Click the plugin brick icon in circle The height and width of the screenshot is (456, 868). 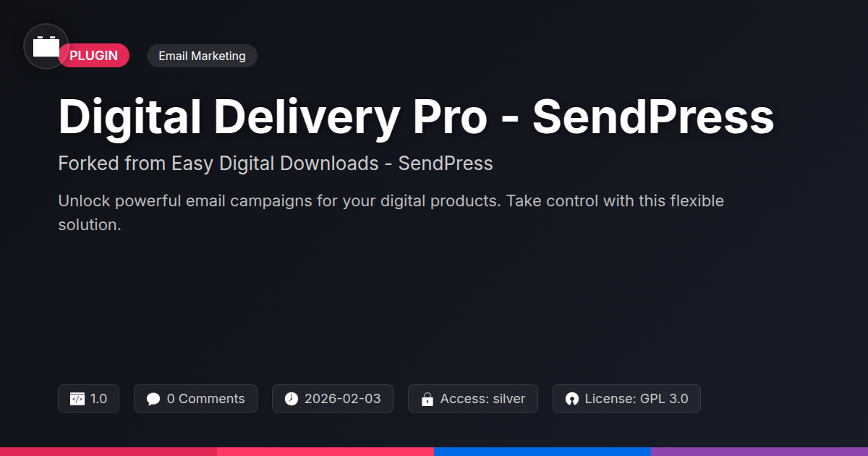(x=46, y=46)
